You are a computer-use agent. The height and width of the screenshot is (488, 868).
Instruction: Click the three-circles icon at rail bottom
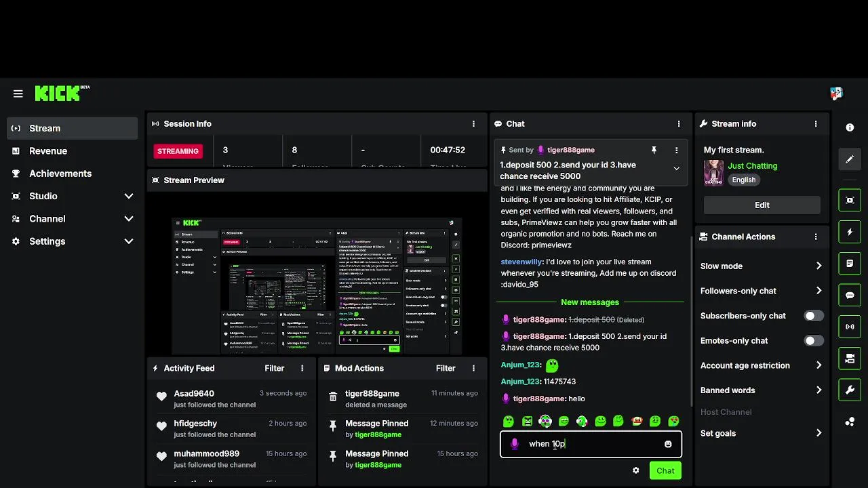(850, 422)
